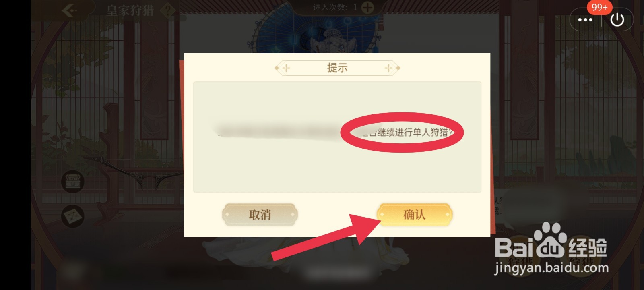Open the treasure chest icon on the left
Image resolution: width=644 pixels, height=290 pixels.
click(x=73, y=181)
